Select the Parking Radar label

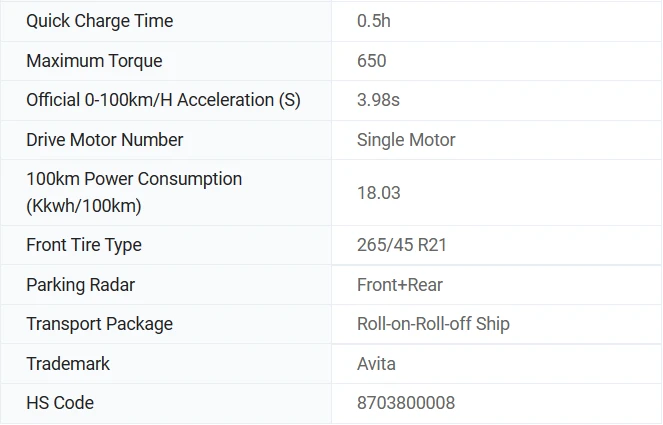point(81,285)
